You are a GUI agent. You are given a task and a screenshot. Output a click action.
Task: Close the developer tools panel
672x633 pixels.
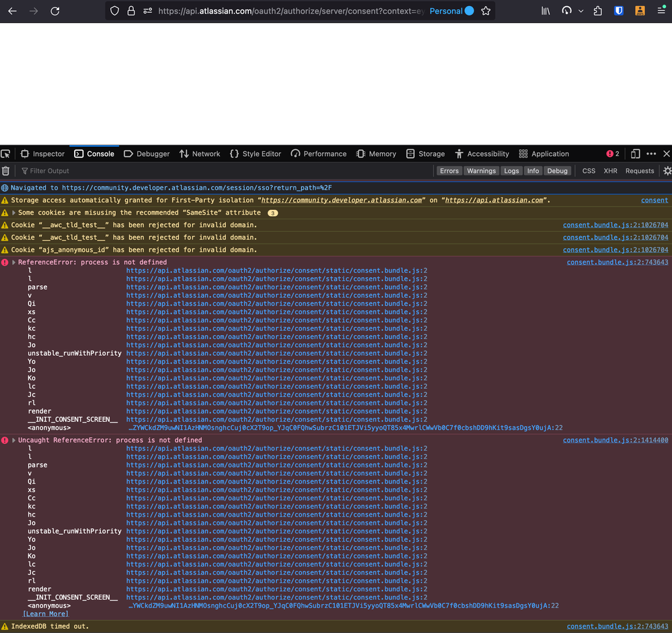[x=667, y=154]
